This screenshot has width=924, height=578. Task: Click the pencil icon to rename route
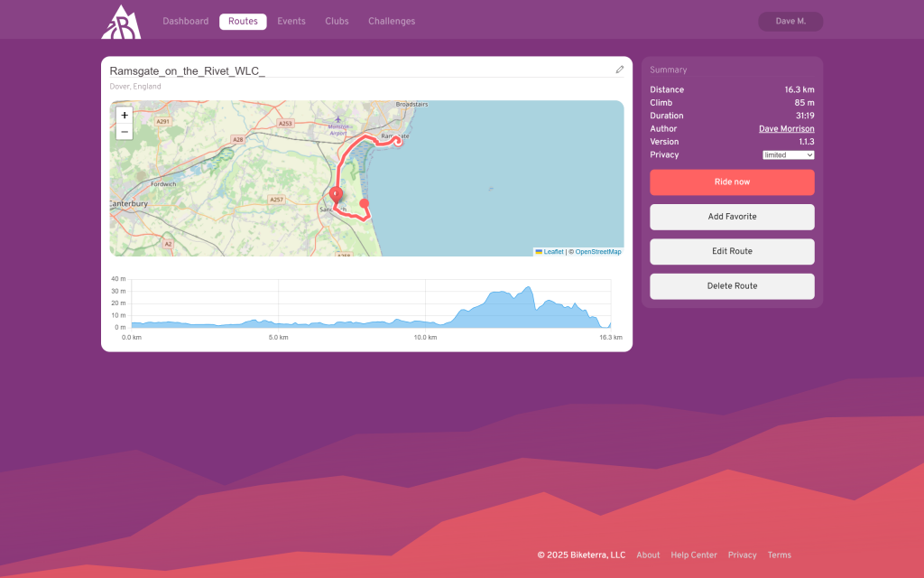[620, 70]
